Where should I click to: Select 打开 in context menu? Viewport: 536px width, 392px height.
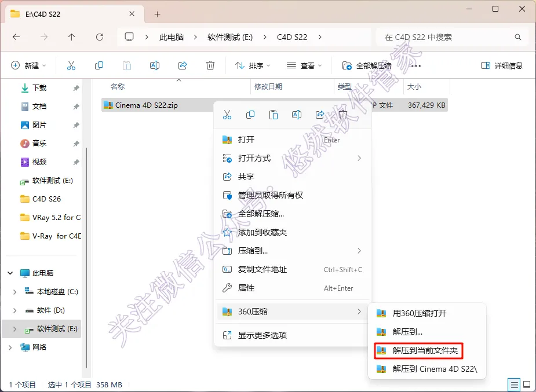293,140
